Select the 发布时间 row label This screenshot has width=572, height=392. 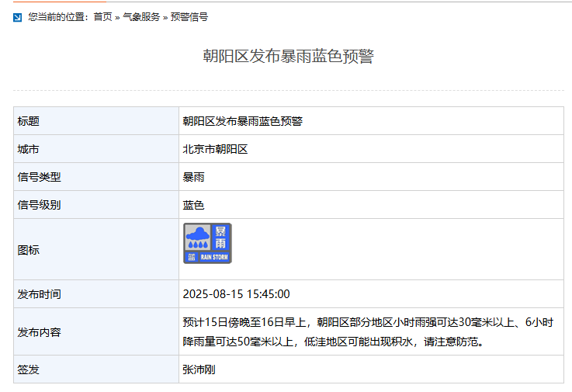(39, 294)
